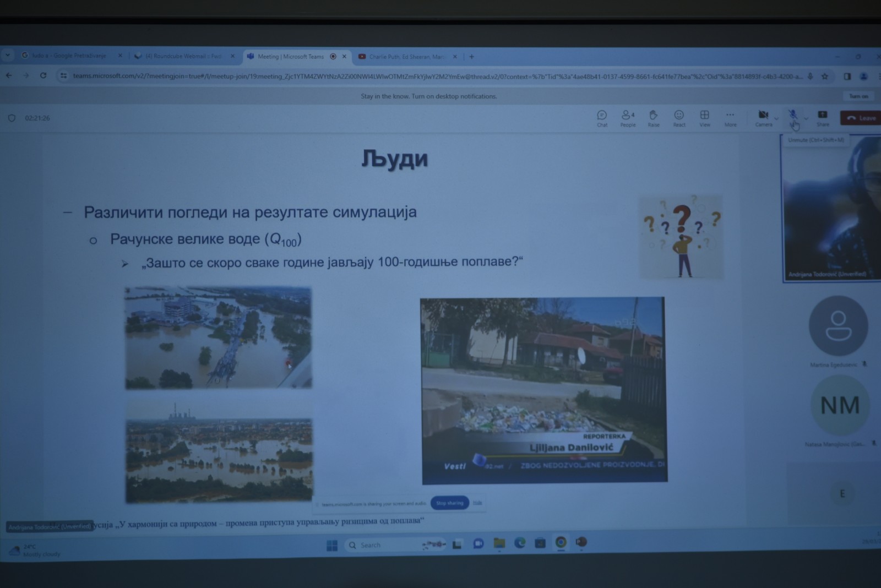
Task: Switch to Chrome on taskbar
Action: tap(561, 542)
